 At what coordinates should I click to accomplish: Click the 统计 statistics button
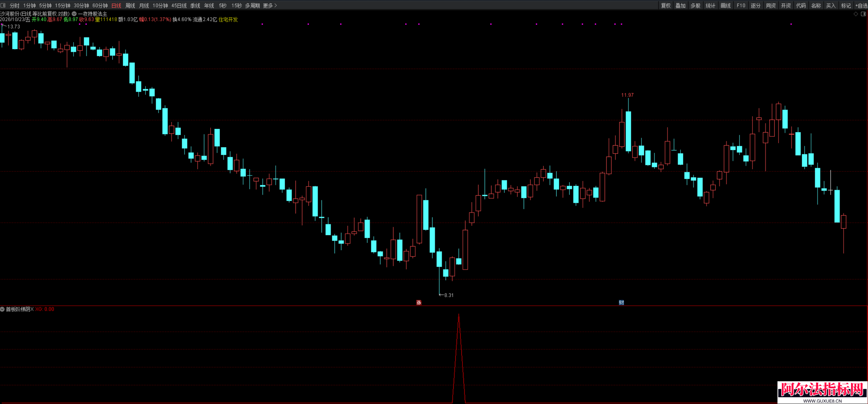pyautogui.click(x=710, y=5)
